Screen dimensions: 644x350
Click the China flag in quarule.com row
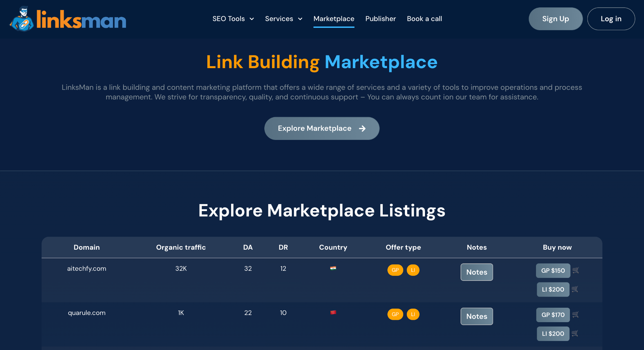333,312
